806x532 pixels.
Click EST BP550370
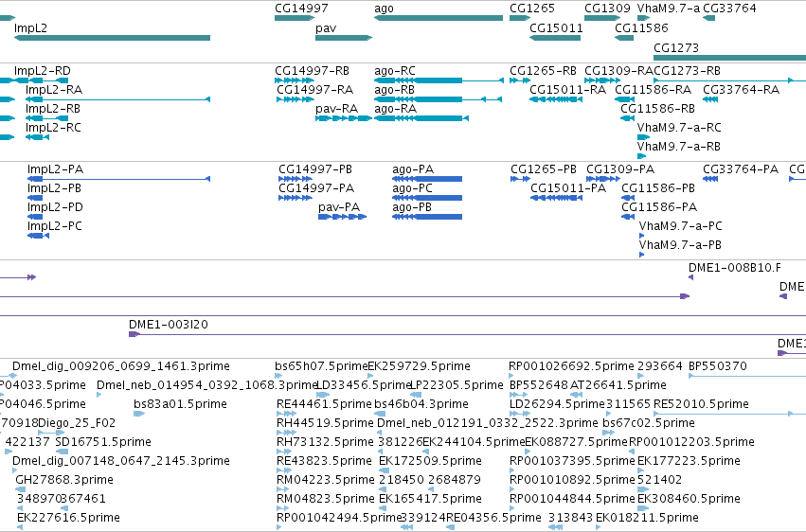click(x=716, y=366)
